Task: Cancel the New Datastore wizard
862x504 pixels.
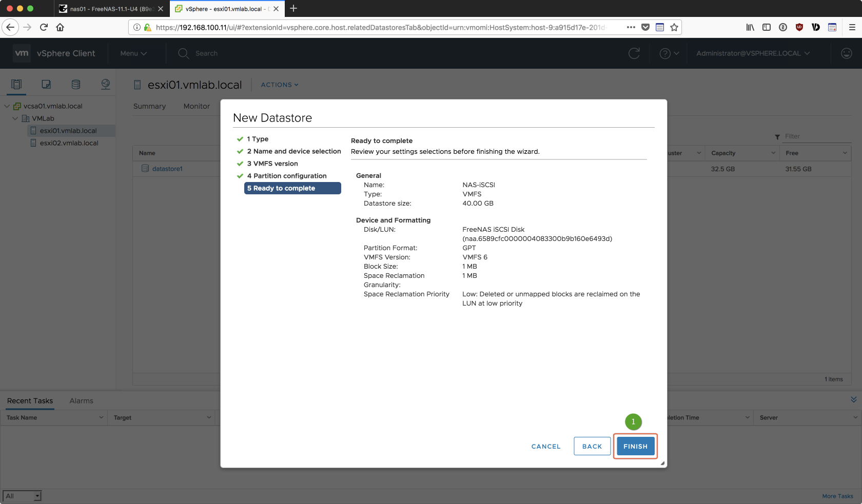Action: [546, 447]
